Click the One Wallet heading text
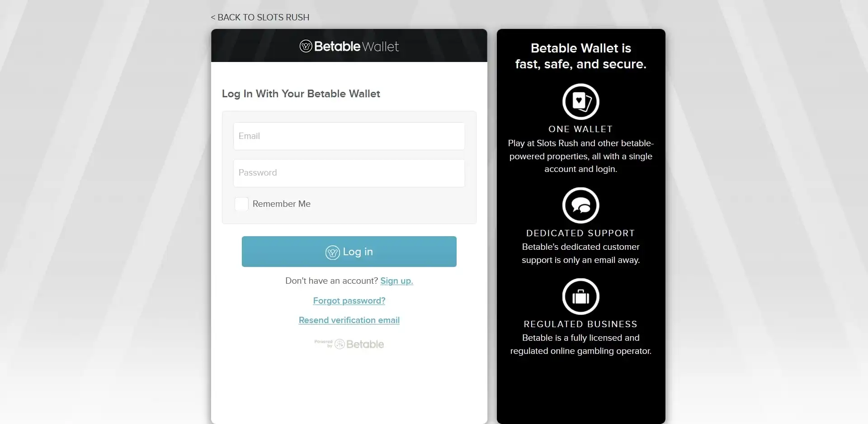Screen dimensions: 868x424 point(580,129)
